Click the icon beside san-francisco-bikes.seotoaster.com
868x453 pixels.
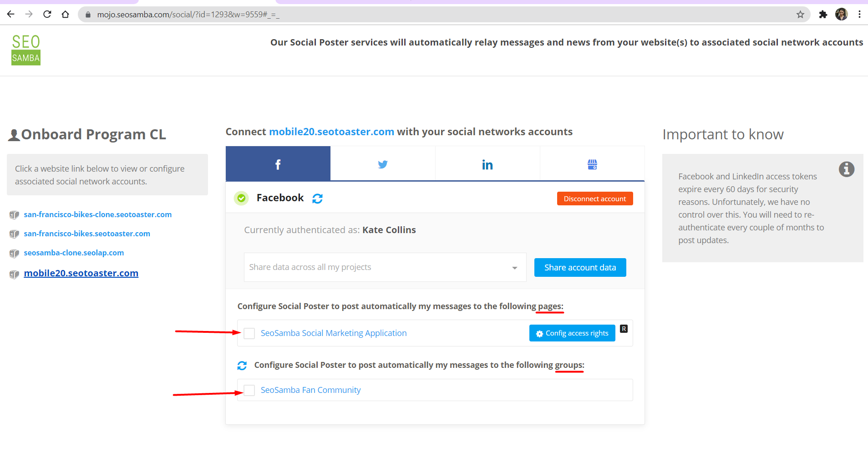[14, 234]
